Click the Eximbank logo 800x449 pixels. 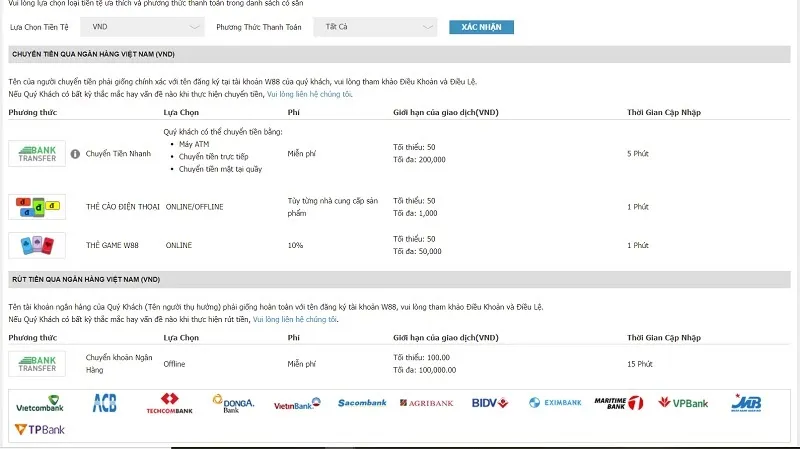pos(555,403)
